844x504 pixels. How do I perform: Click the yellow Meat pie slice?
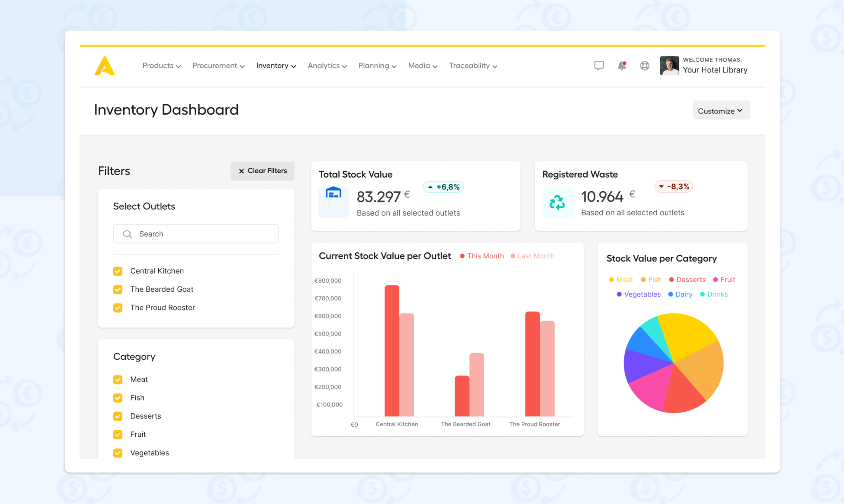[687, 333]
